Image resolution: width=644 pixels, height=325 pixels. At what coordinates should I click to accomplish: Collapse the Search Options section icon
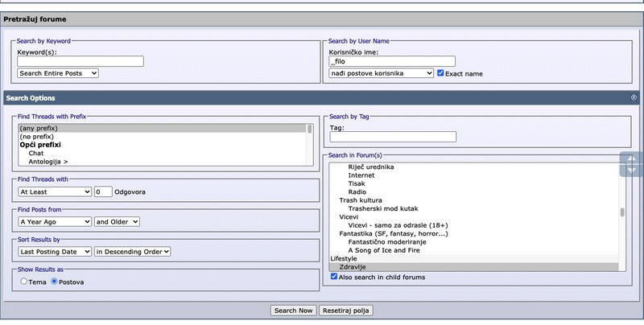[634, 97]
